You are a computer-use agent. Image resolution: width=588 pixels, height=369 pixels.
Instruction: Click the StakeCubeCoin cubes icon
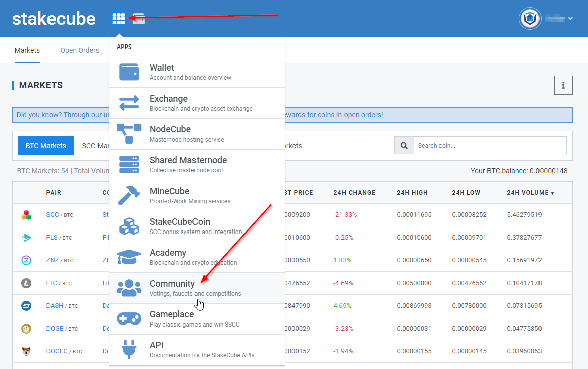(x=129, y=226)
